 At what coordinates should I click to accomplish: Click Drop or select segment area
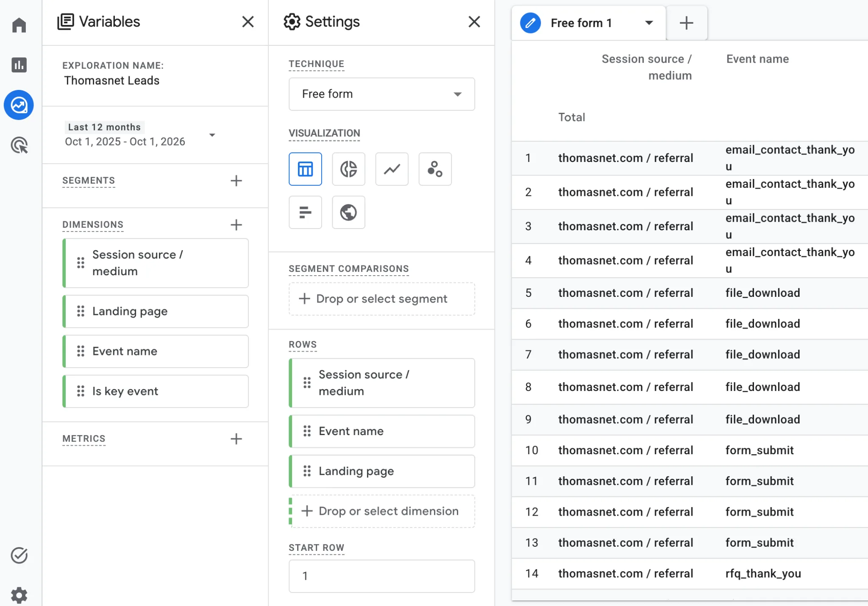381,299
